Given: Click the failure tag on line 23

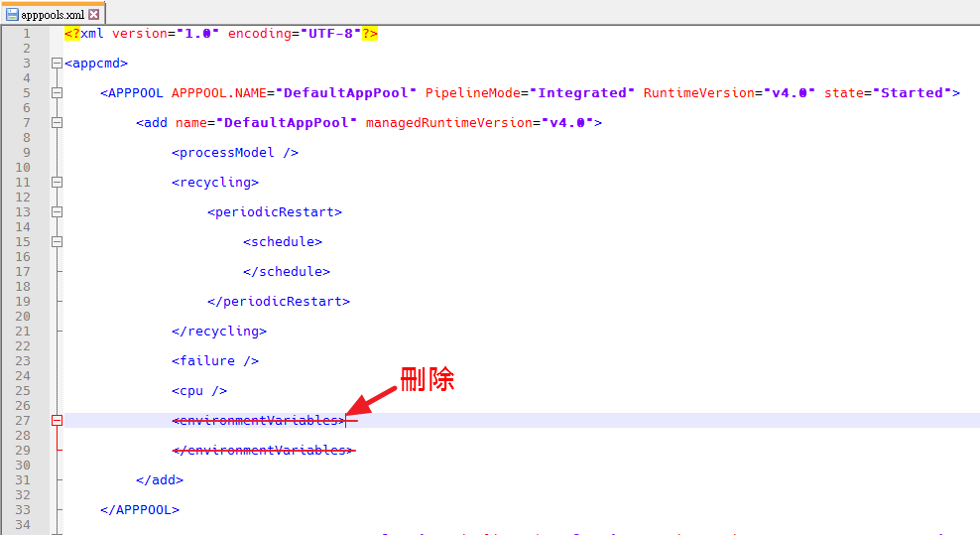Looking at the screenshot, I should (215, 361).
